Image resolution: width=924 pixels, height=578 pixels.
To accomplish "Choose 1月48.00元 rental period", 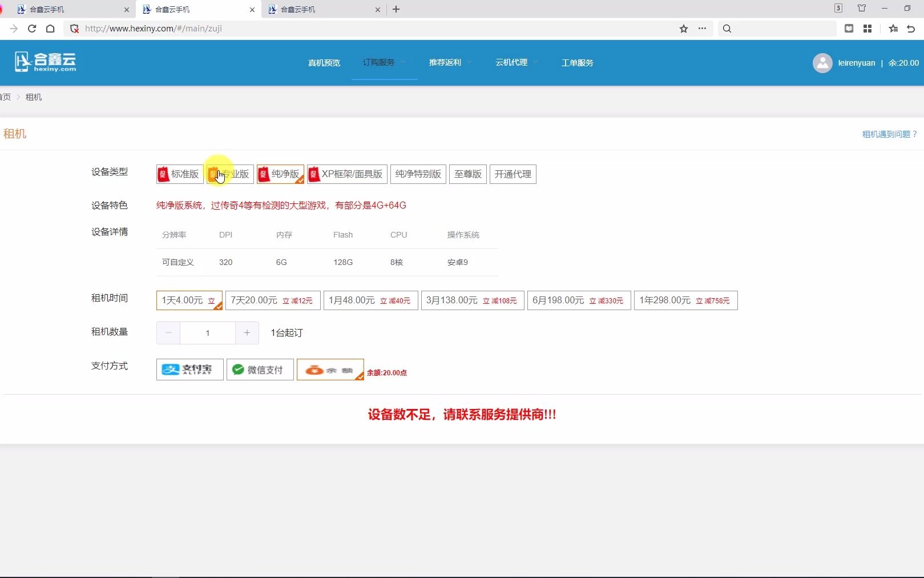I will click(371, 300).
